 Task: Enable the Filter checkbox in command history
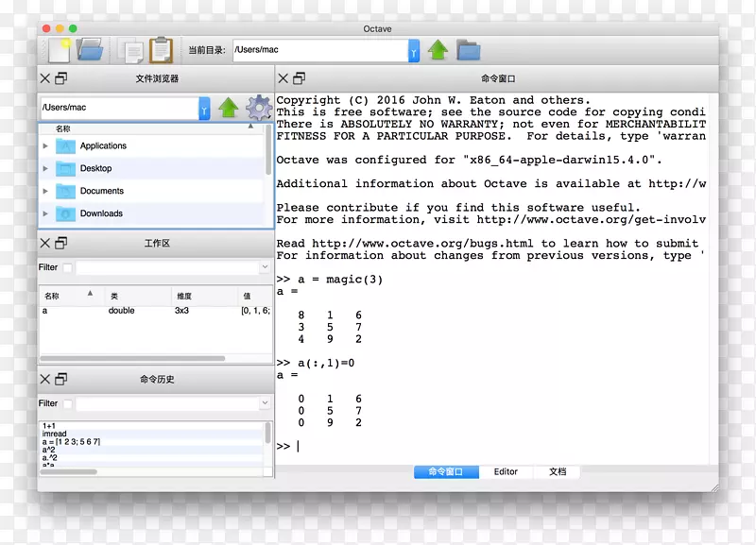click(66, 403)
